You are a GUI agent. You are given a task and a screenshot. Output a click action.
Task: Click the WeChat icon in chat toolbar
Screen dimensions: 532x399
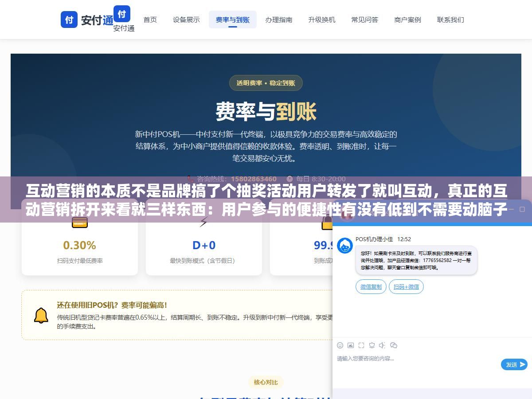[x=394, y=345]
